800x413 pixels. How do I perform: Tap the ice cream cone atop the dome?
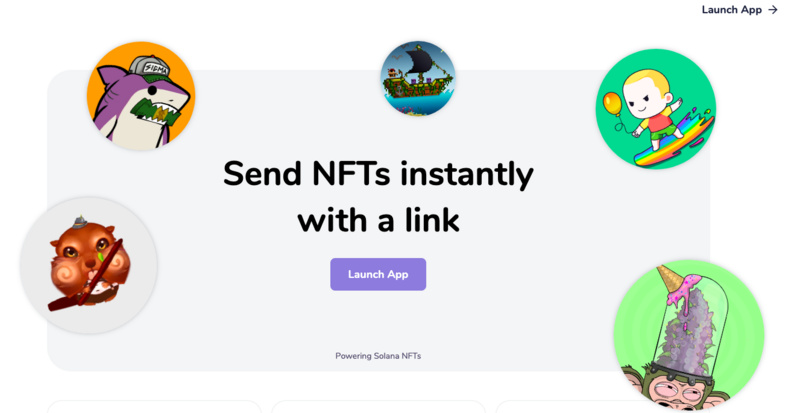pos(673,281)
